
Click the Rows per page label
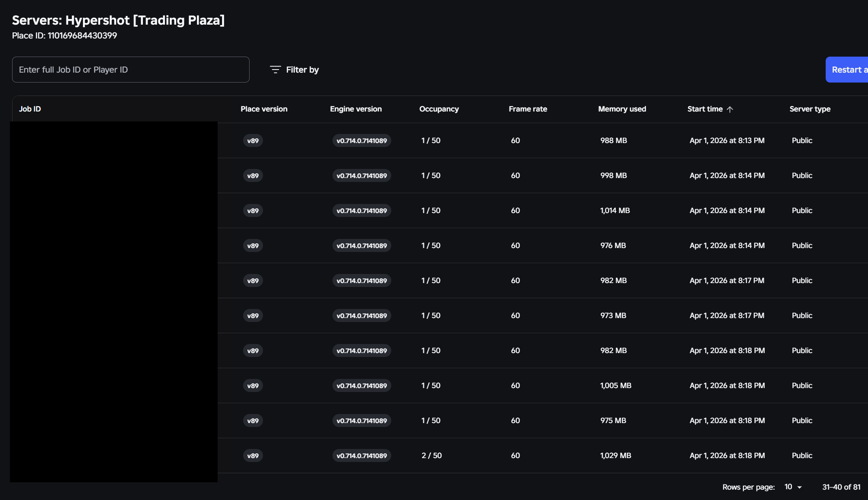748,487
